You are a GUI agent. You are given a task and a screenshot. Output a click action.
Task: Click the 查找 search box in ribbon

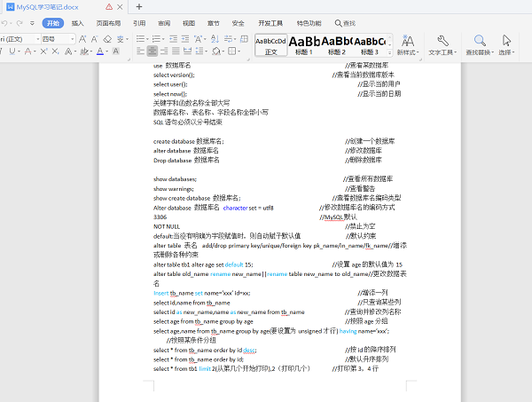(347, 23)
